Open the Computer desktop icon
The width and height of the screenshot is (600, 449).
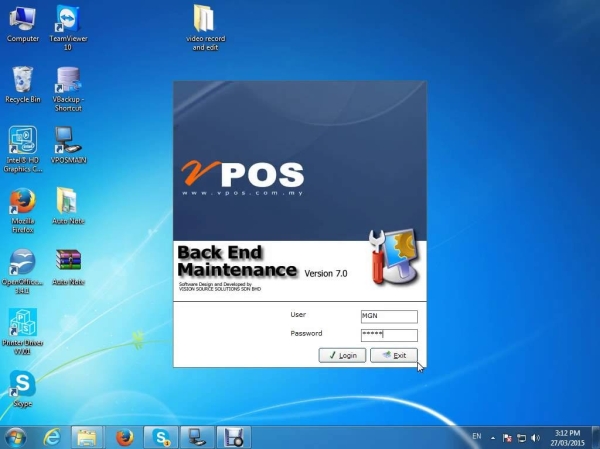point(23,25)
